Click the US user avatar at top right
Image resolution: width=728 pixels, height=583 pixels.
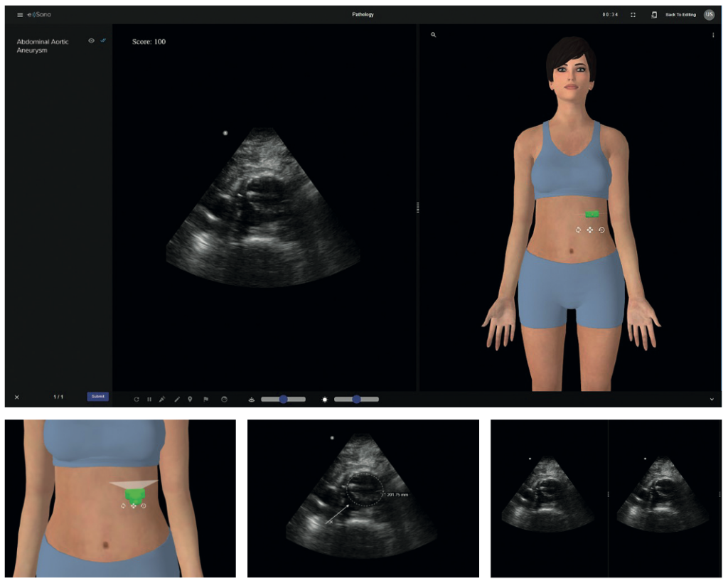pos(708,14)
